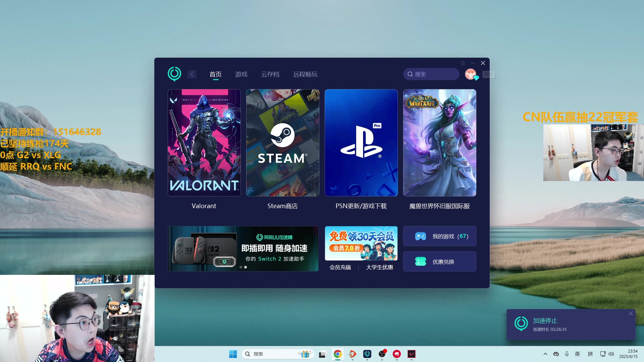
Task: Open the 会员充值 link
Action: tap(340, 267)
